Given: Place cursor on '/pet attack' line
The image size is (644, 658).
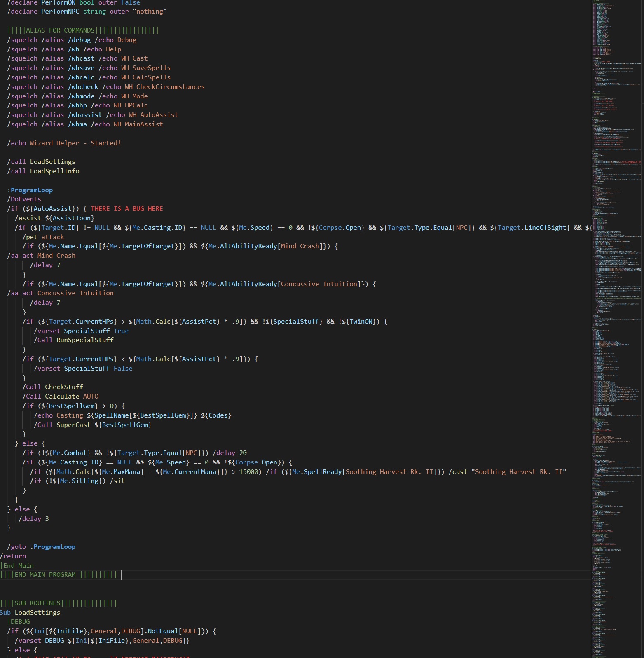Looking at the screenshot, I should pos(43,237).
